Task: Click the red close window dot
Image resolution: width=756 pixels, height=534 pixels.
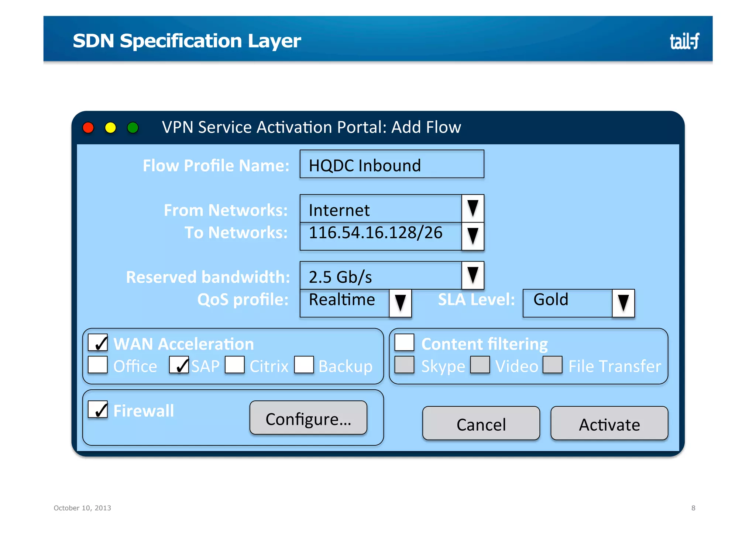Action: click(x=88, y=128)
